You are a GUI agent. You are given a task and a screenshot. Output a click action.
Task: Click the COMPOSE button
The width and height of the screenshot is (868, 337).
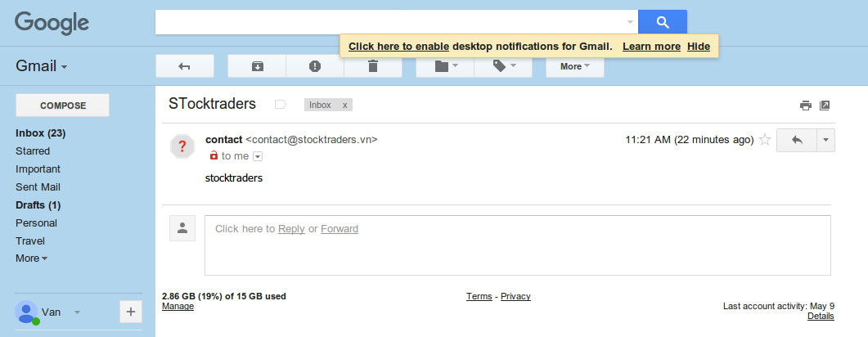pyautogui.click(x=62, y=106)
